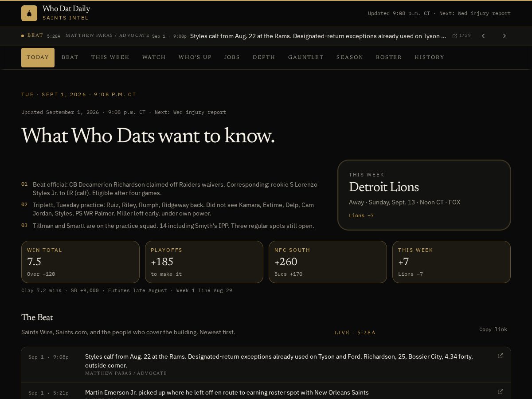This screenshot has height=399, width=532.
Task: View the Gauntlet tab
Action: pyautogui.click(x=306, y=58)
